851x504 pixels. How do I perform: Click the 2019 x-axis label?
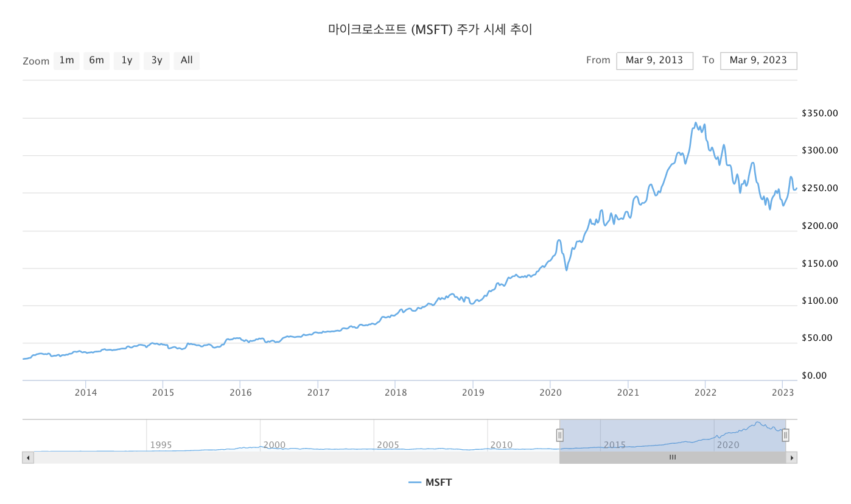pyautogui.click(x=473, y=393)
